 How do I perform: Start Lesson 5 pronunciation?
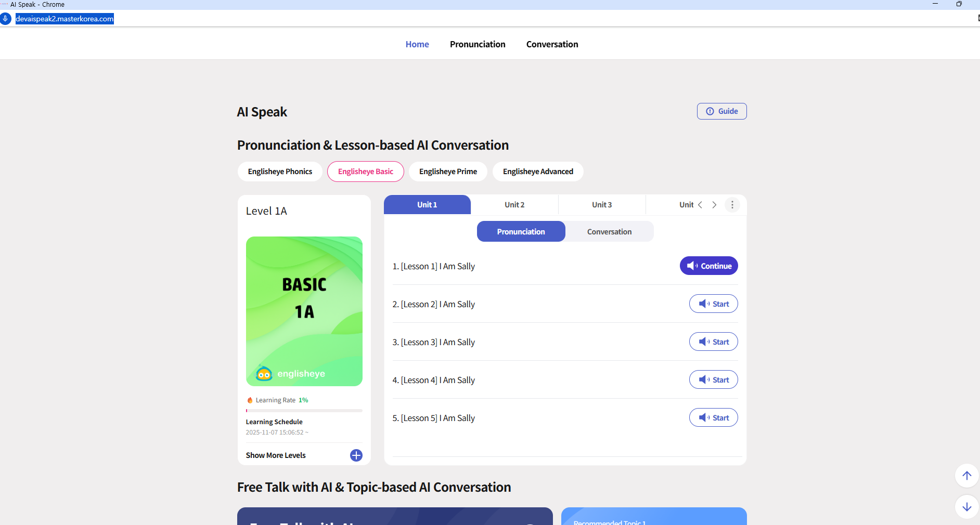pyautogui.click(x=713, y=418)
